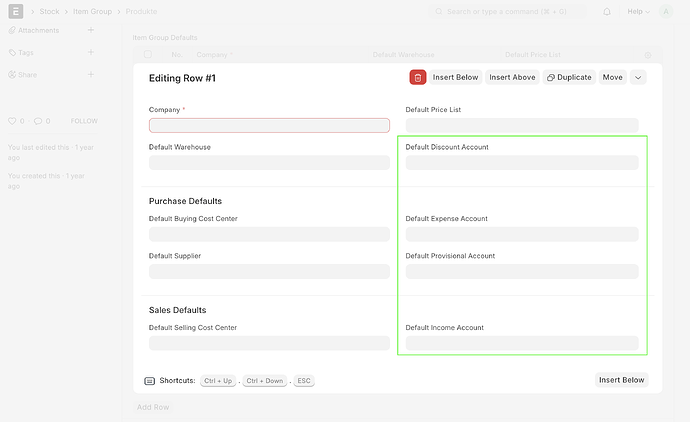Click the Insert Above button
690x422 pixels.
tap(512, 77)
